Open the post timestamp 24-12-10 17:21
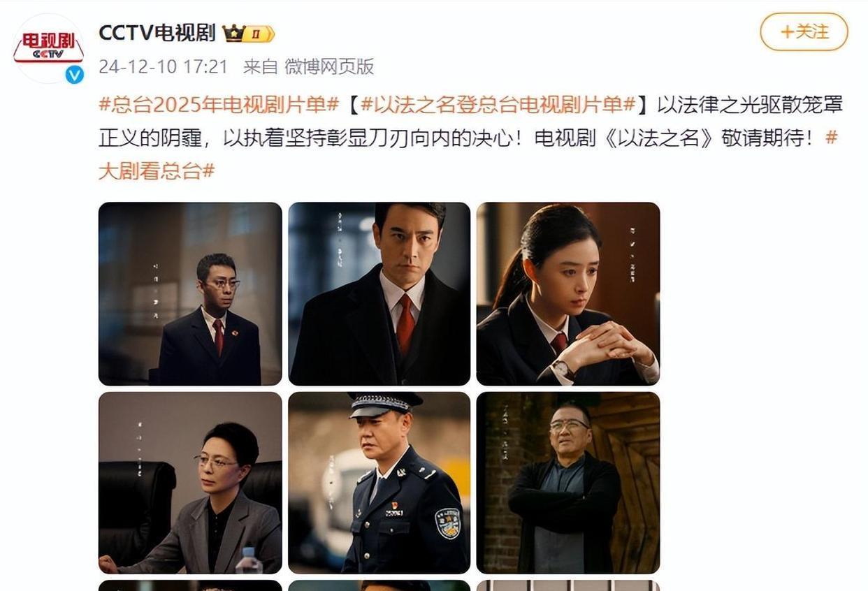Image resolution: width=868 pixels, height=591 pixels. point(164,67)
